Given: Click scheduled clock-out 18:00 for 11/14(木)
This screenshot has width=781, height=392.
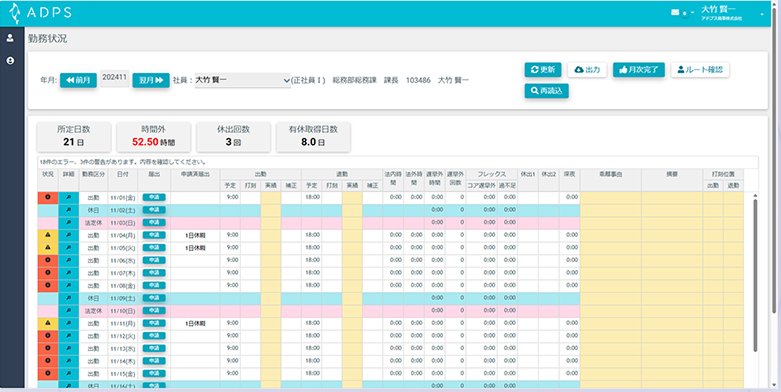Looking at the screenshot, I should [312, 361].
